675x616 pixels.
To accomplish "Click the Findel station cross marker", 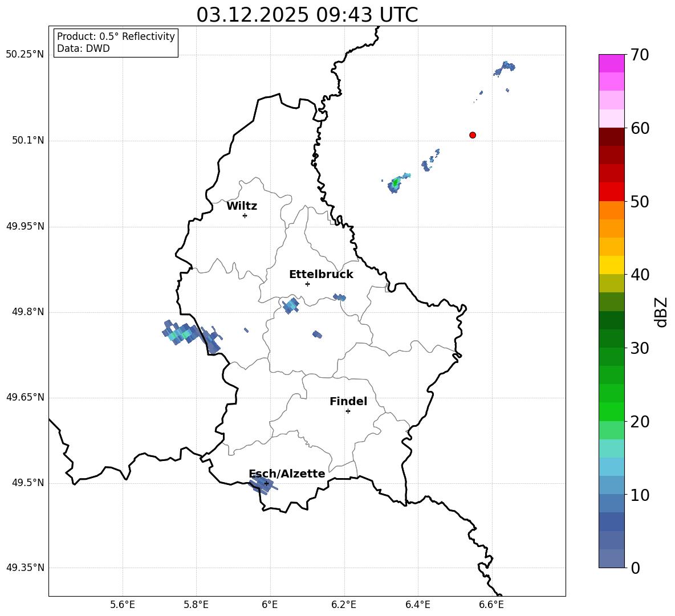I will 348,411.
